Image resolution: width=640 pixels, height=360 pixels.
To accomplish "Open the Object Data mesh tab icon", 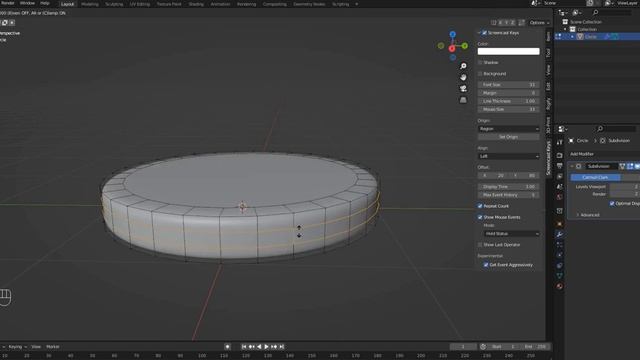I will click(x=560, y=276).
